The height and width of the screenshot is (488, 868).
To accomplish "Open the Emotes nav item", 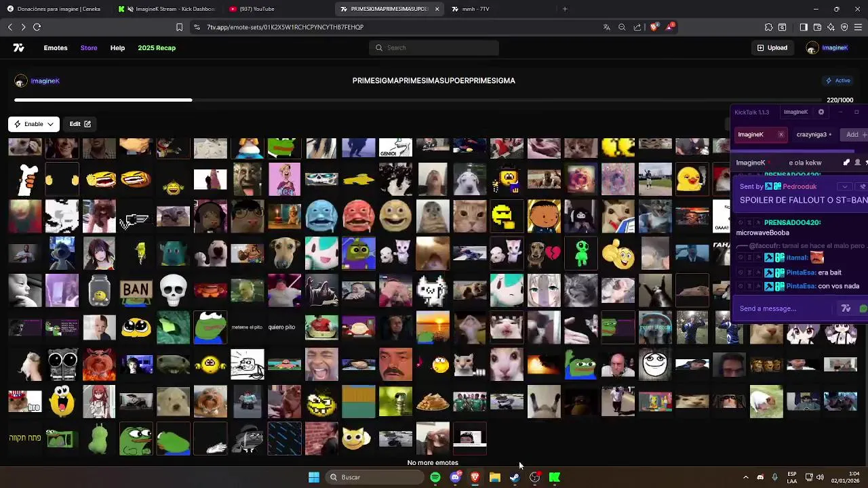I will (56, 47).
